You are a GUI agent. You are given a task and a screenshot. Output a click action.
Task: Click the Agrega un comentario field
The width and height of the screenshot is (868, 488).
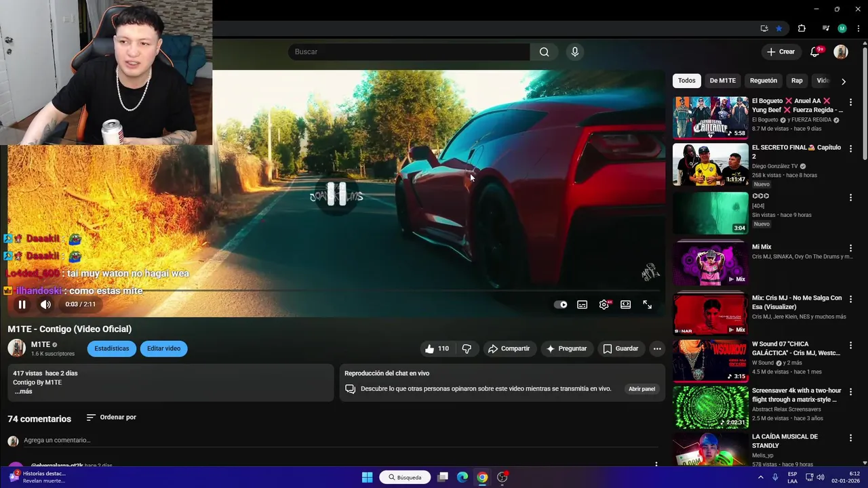coord(339,441)
